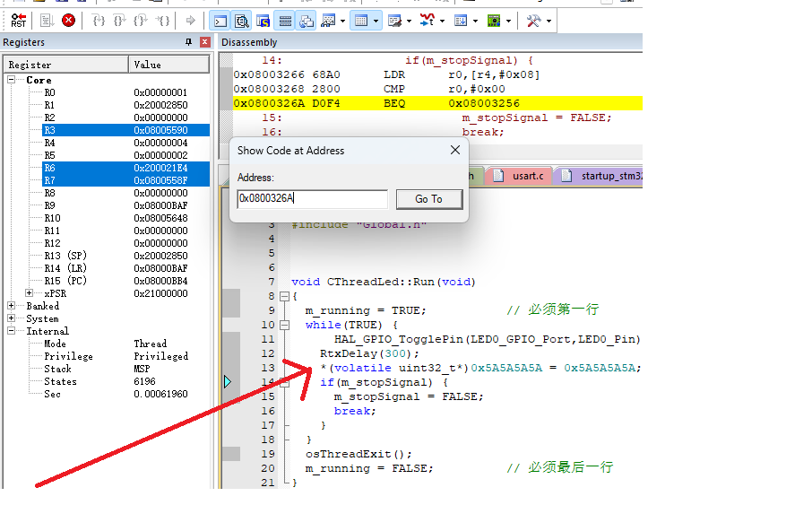Click the xPSR value 0x21000000
Image resolution: width=812 pixels, height=505 pixels.
(x=160, y=293)
